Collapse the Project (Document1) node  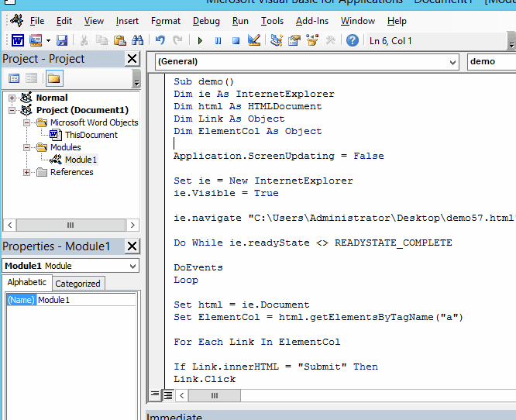(x=12, y=110)
